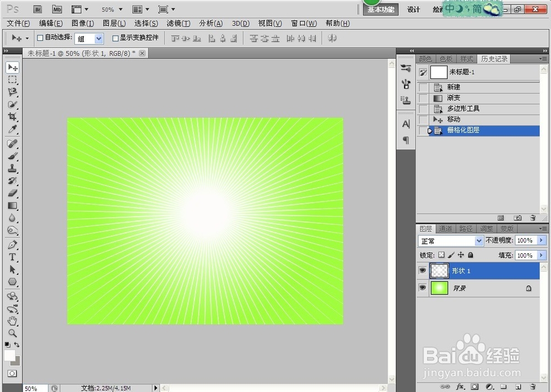This screenshot has height=392, width=551.
Task: Select the 新建 history state
Action: [478, 87]
